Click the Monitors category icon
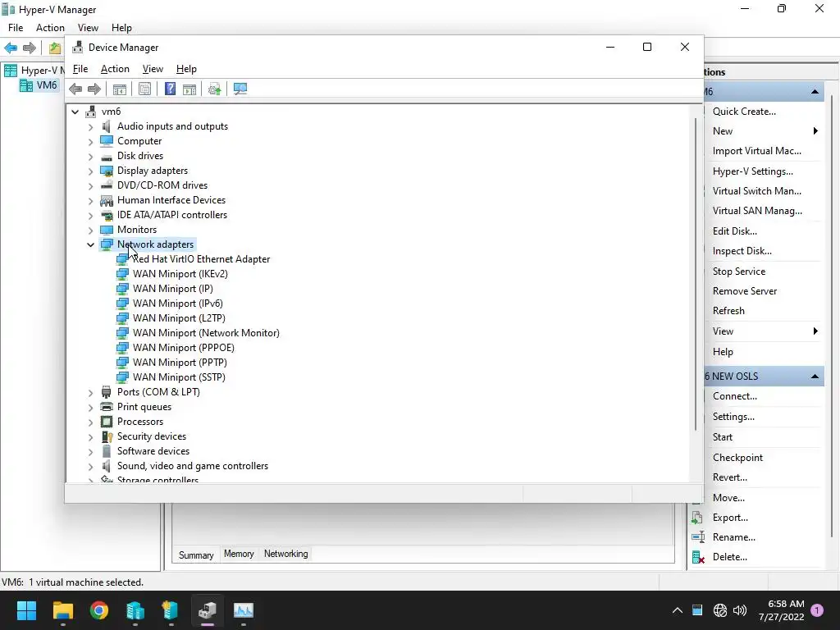Screen dimensions: 840x630 107,230
